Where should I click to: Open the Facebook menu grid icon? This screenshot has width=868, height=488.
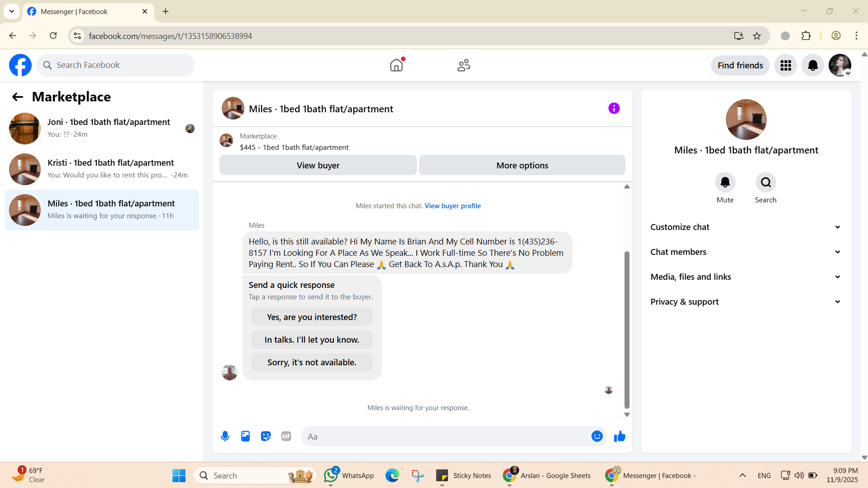(x=786, y=66)
